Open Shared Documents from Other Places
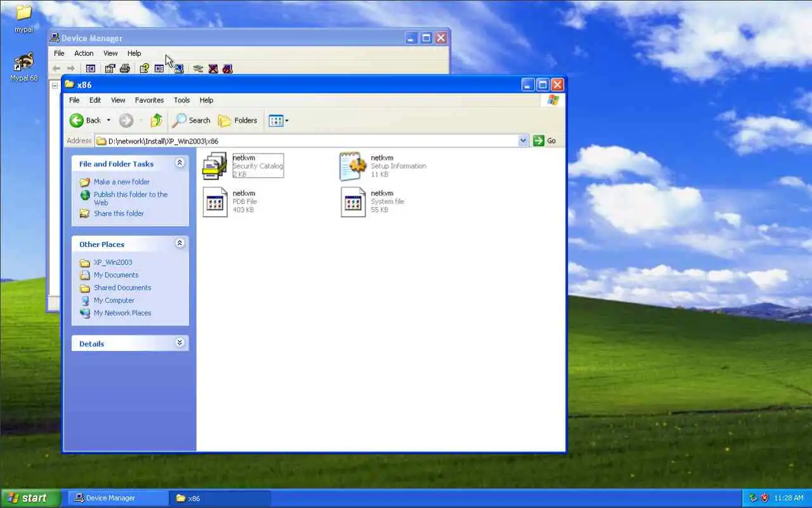This screenshot has height=508, width=812. coord(122,288)
